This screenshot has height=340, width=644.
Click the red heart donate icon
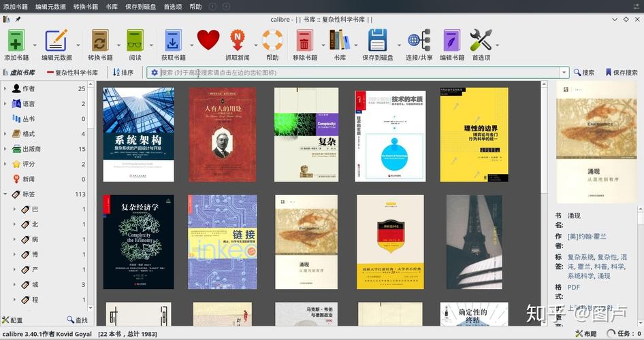pyautogui.click(x=208, y=40)
